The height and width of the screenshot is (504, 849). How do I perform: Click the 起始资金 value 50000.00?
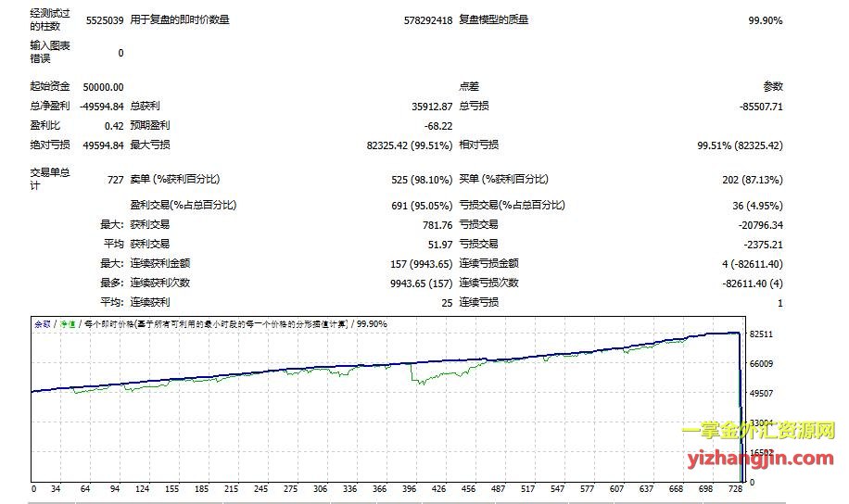pyautogui.click(x=104, y=87)
